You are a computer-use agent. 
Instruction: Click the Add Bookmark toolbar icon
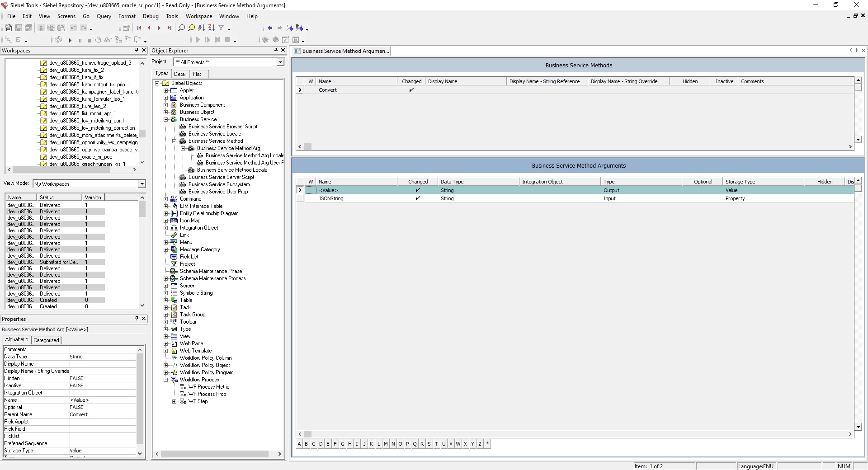[x=290, y=28]
